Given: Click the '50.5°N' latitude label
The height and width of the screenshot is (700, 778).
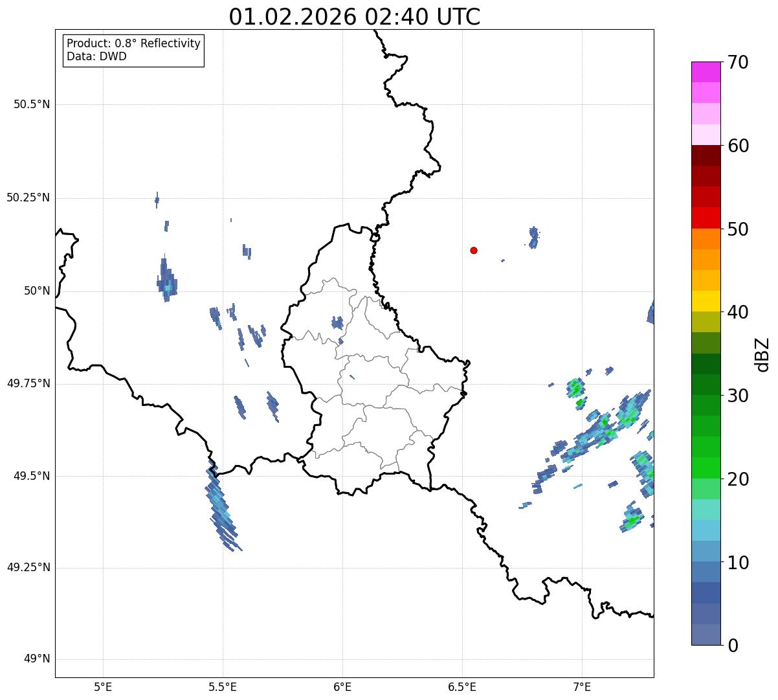Looking at the screenshot, I should (x=32, y=104).
